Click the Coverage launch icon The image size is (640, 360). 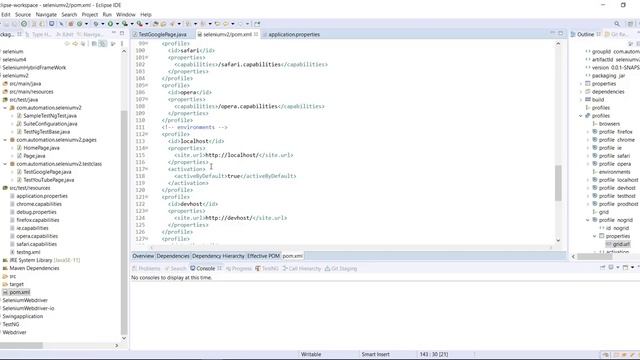124,24
